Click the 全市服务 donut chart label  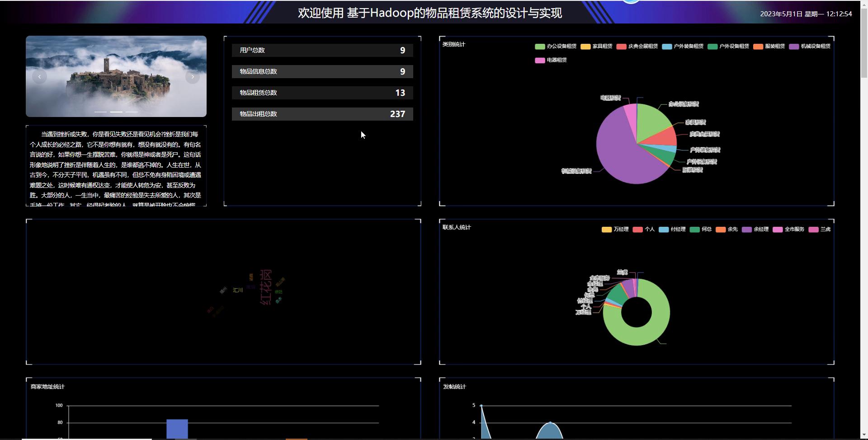[x=599, y=278]
